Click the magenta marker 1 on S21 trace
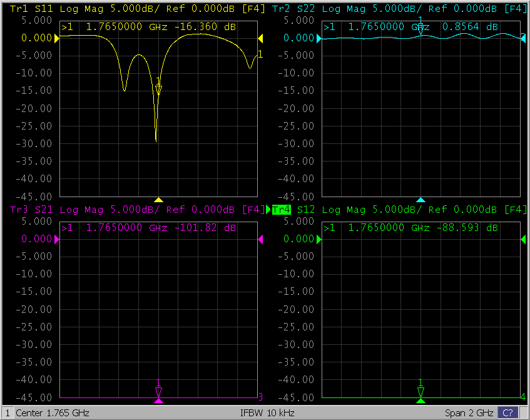 click(158, 391)
